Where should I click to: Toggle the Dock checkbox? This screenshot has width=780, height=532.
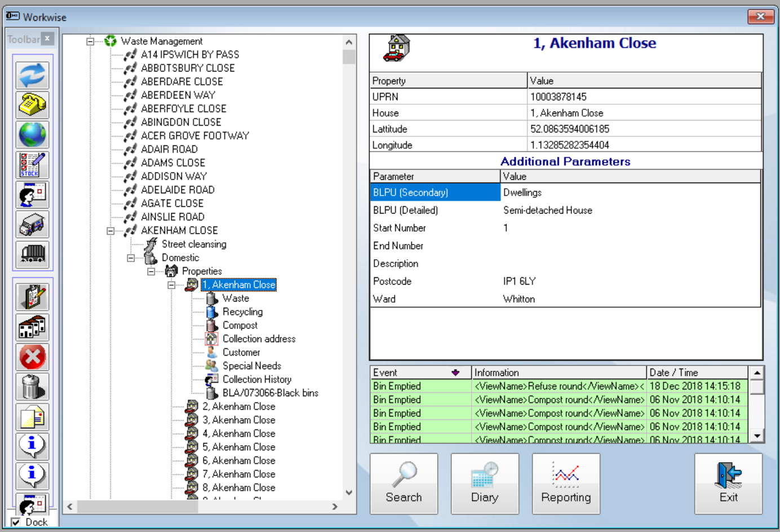(x=16, y=522)
